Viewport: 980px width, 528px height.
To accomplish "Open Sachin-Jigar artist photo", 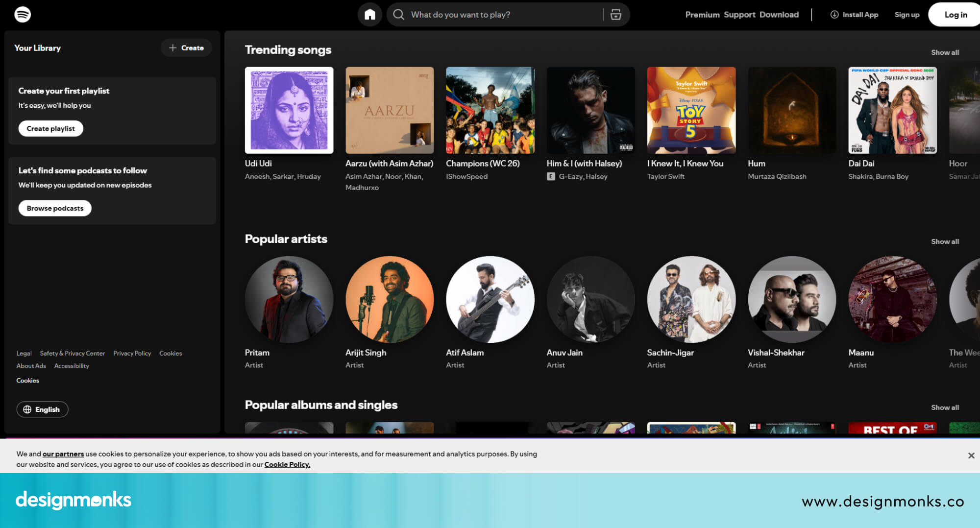I will click(691, 299).
